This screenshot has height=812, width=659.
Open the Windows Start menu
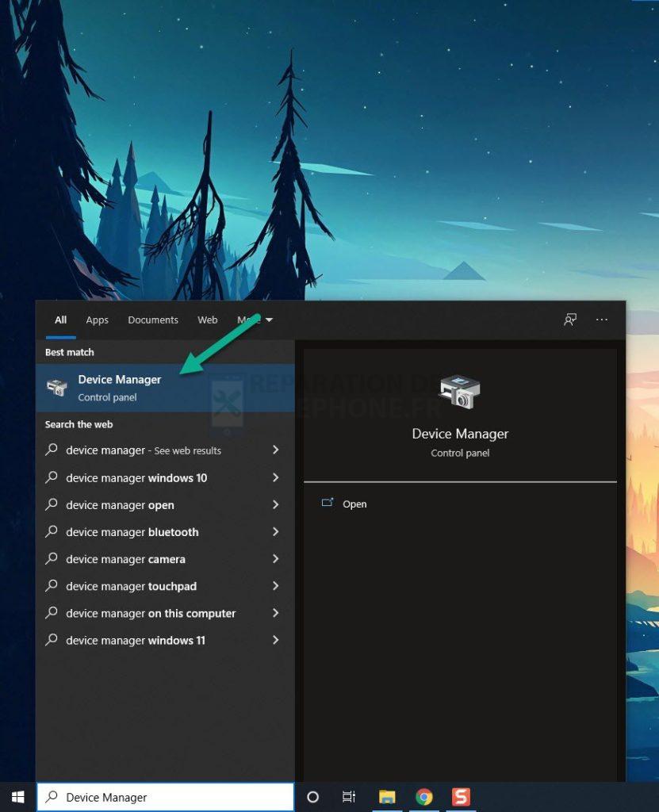(17, 796)
